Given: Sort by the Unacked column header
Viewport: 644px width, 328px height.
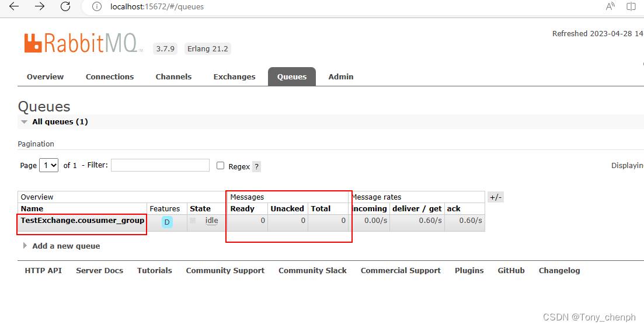Looking at the screenshot, I should [x=287, y=208].
